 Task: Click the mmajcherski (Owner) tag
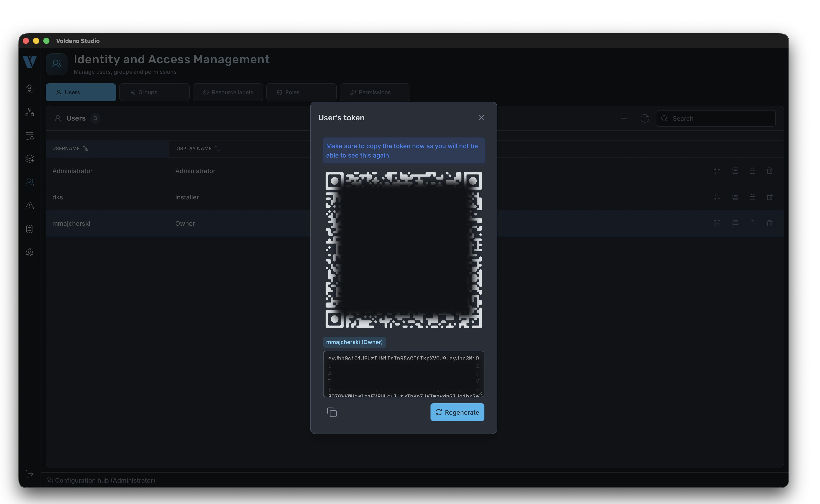click(354, 342)
